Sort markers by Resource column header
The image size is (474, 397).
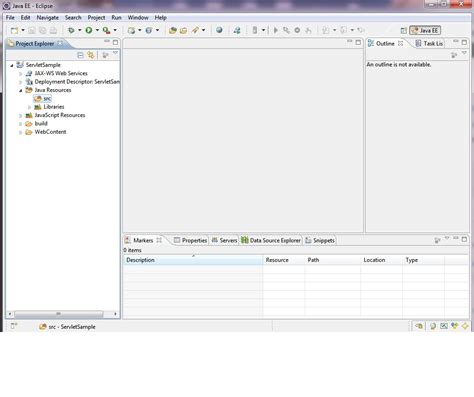pos(284,260)
